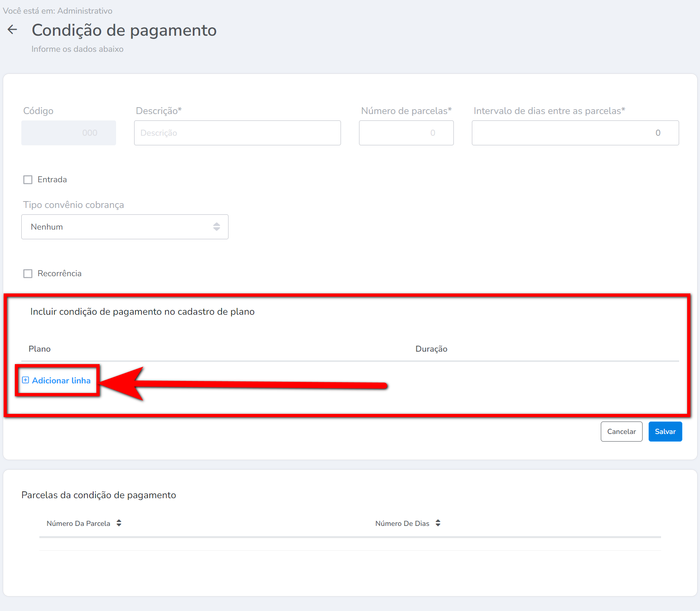Click the disabled Código field

[69, 133]
